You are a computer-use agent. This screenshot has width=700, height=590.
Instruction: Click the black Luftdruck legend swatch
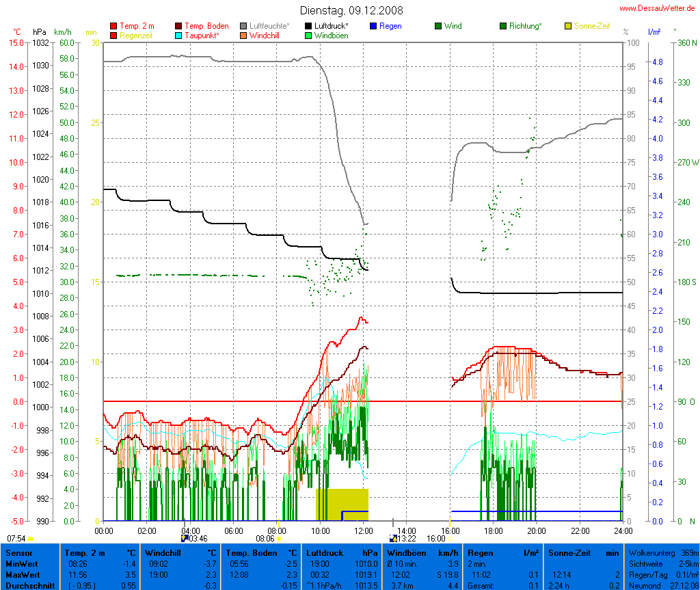point(310,26)
